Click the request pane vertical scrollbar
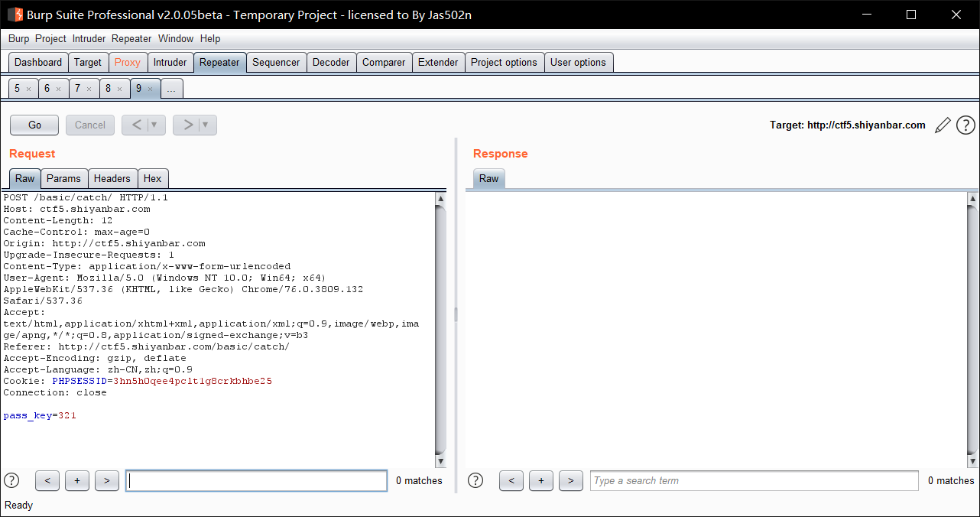 coord(440,330)
